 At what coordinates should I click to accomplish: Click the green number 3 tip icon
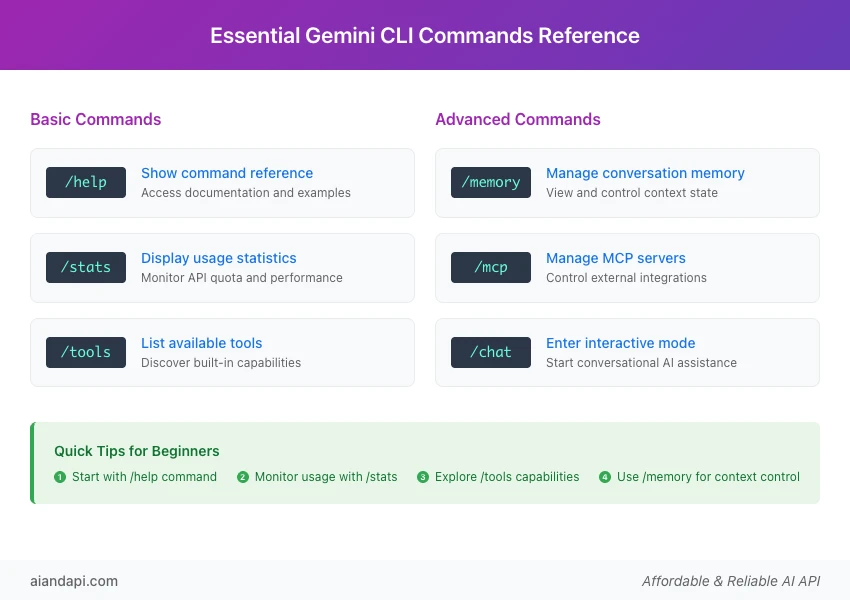tap(423, 477)
